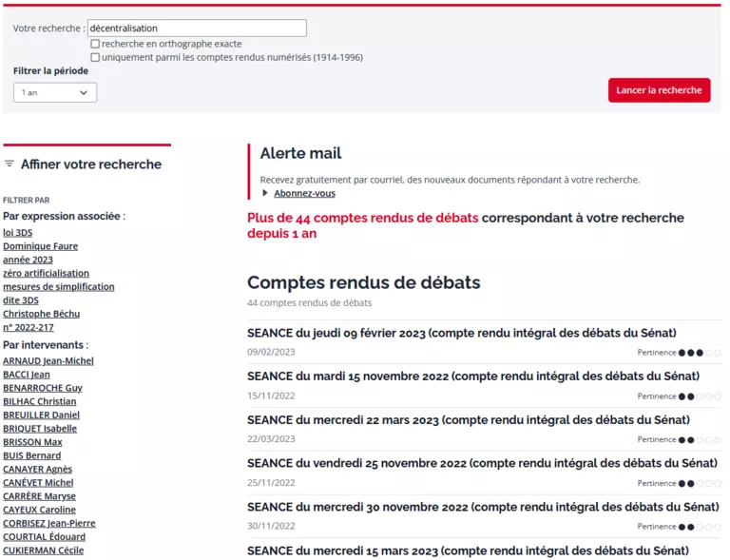
Task: Choose the mesures de simplification filter
Action: (x=58, y=286)
